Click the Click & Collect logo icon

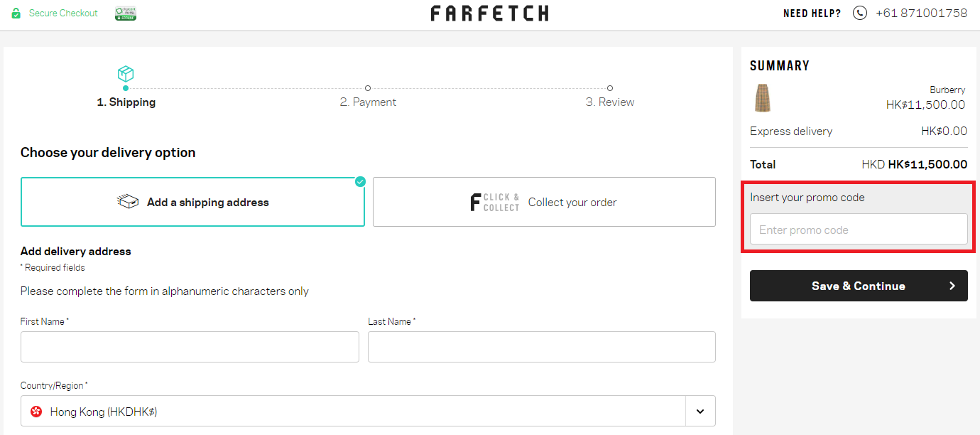coord(495,201)
